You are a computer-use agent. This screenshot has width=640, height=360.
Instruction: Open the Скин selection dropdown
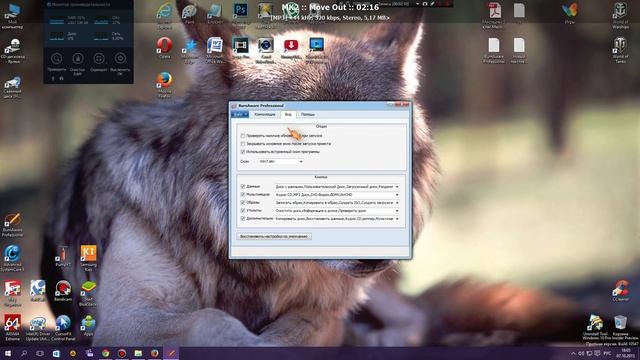281,162
